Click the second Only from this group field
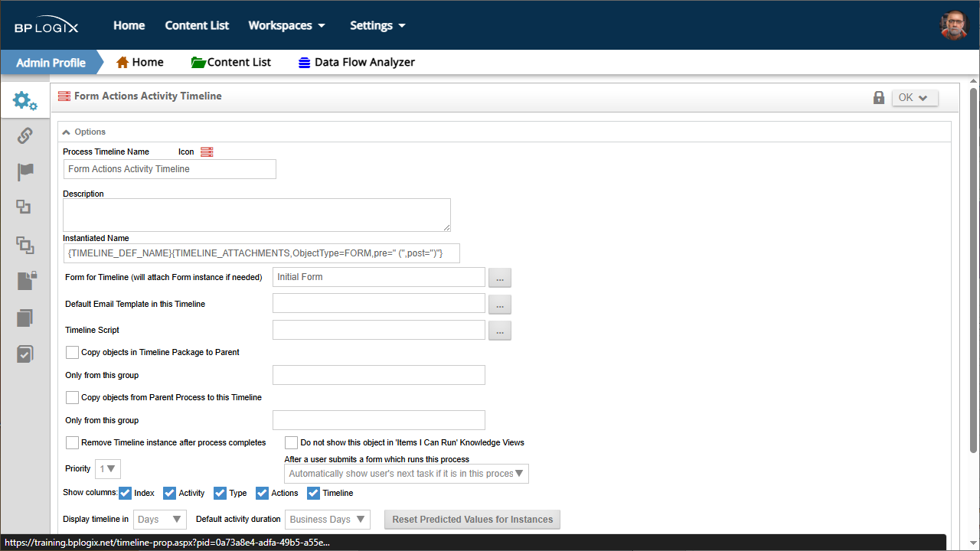Viewport: 980px width, 551px height. tap(379, 420)
